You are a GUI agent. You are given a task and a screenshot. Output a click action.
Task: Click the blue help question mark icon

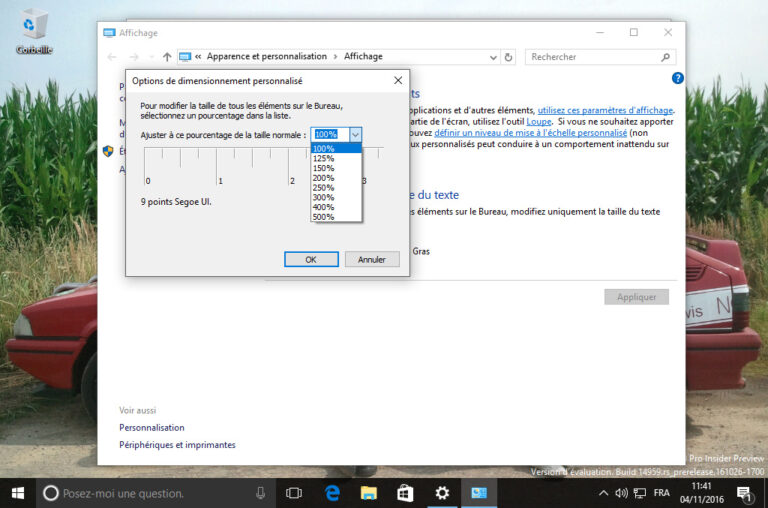tap(677, 78)
